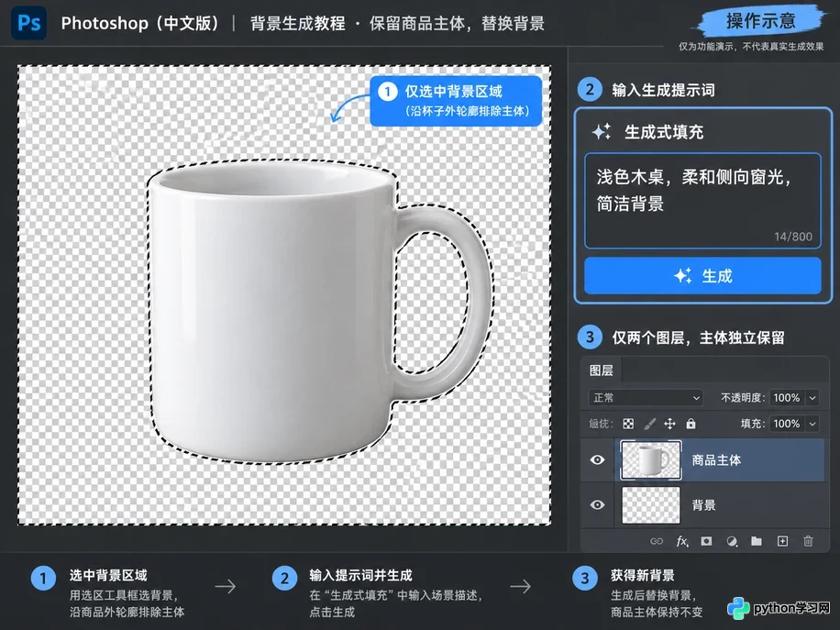Create adjustment layer half-circle icon
The height and width of the screenshot is (630, 840).
tap(732, 541)
